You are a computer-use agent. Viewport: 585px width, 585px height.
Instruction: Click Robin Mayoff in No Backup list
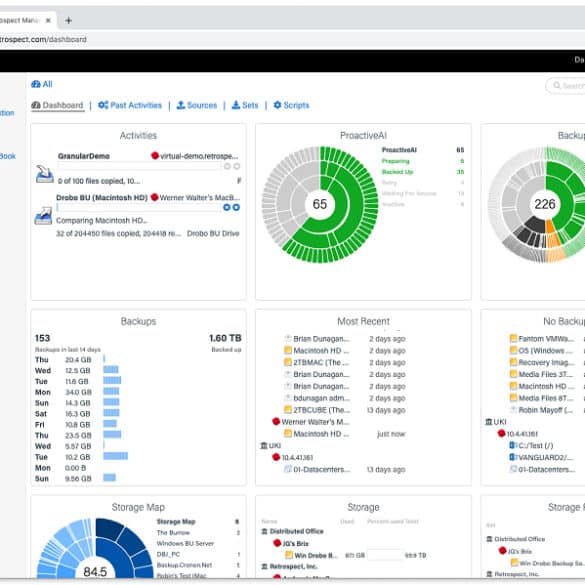click(545, 410)
